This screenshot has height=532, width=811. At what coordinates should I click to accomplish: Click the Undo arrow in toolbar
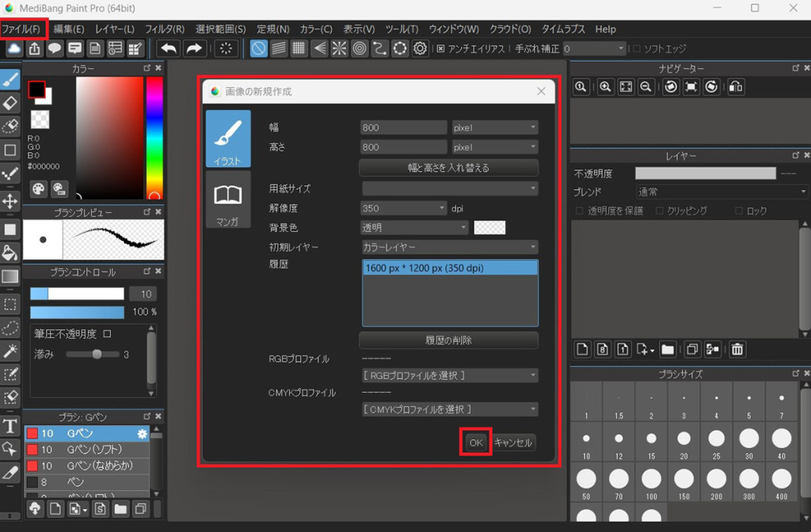coord(169,48)
